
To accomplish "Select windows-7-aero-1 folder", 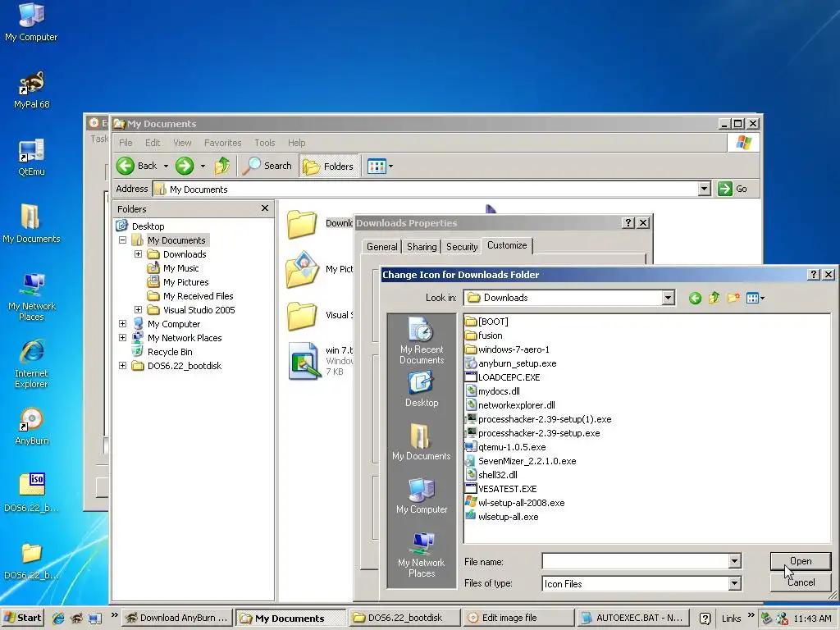I will 507,349.
